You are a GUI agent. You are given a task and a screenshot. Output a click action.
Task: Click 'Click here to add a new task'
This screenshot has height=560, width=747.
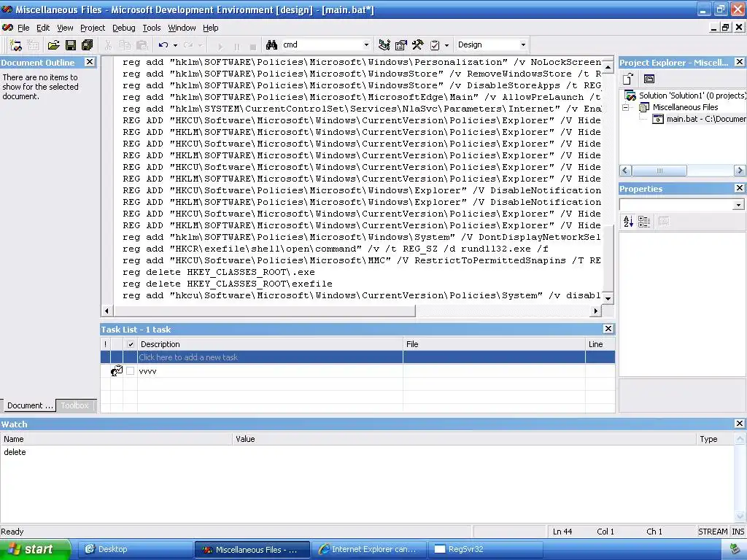188,357
